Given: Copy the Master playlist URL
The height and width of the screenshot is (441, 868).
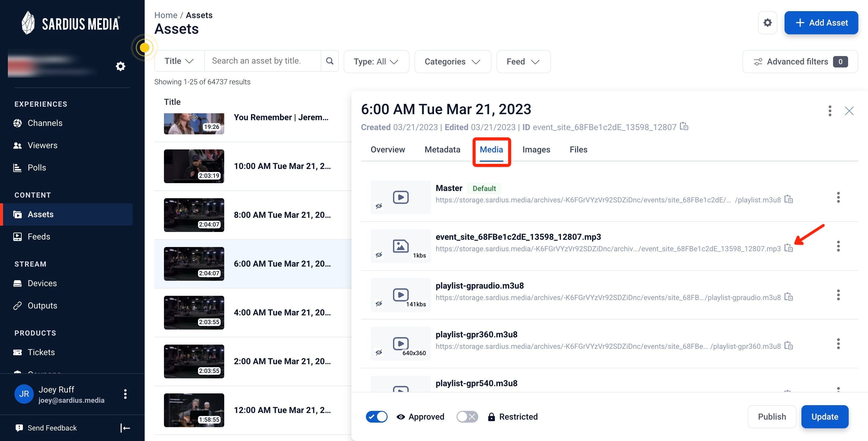Looking at the screenshot, I should click(x=788, y=199).
